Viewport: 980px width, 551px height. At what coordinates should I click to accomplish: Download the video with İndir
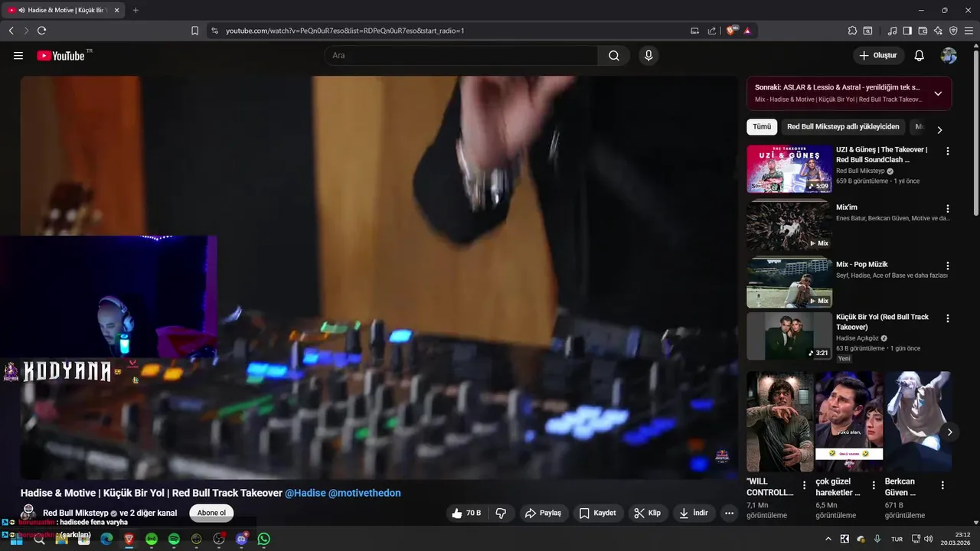click(x=694, y=513)
